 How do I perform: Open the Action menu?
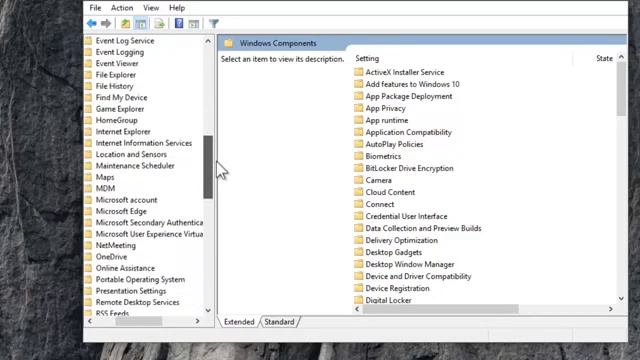[x=122, y=8]
